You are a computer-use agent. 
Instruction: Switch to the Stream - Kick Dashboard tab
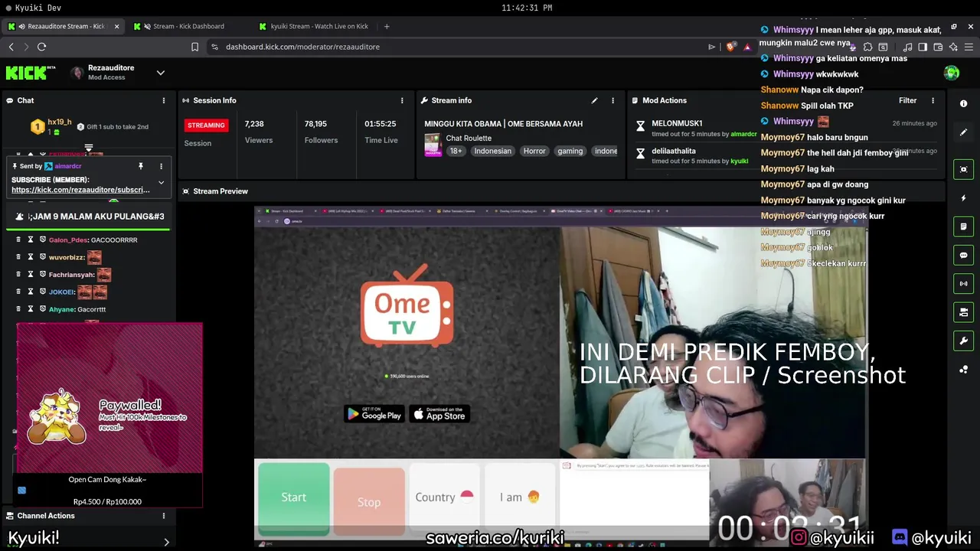pos(188,26)
